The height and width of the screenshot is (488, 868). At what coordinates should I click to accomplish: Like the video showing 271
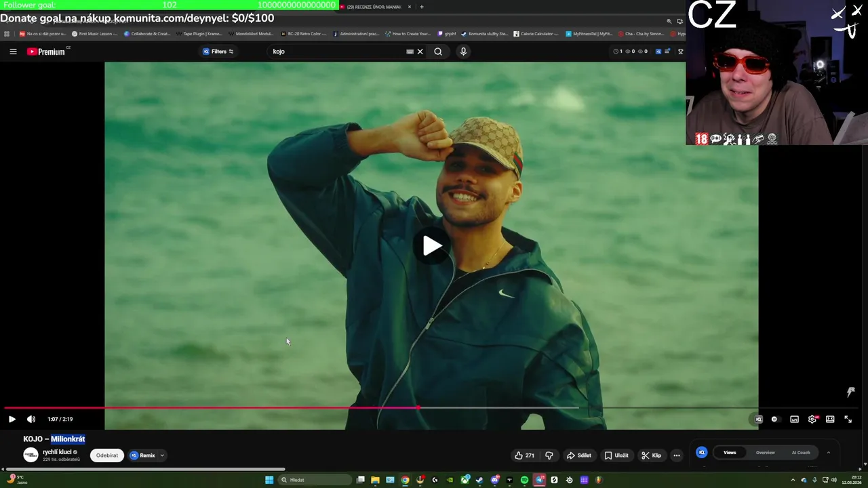pyautogui.click(x=524, y=455)
